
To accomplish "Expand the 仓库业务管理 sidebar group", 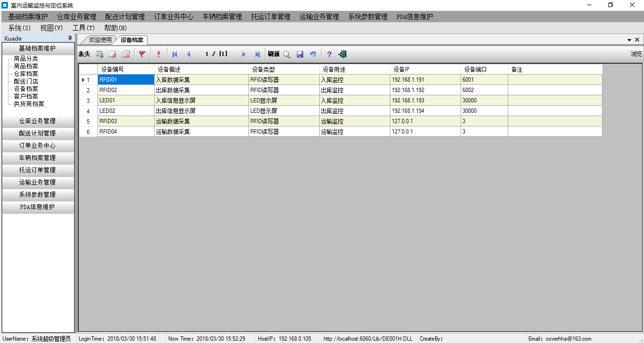I will point(38,121).
